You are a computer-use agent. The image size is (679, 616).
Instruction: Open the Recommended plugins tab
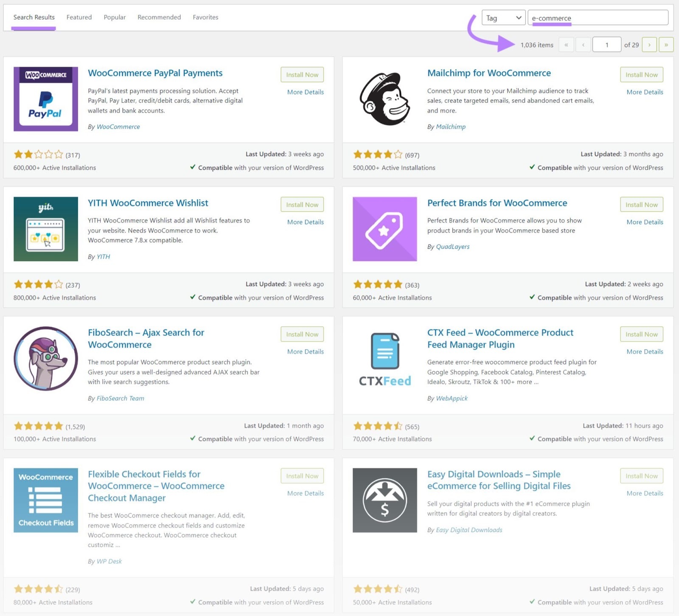point(159,17)
